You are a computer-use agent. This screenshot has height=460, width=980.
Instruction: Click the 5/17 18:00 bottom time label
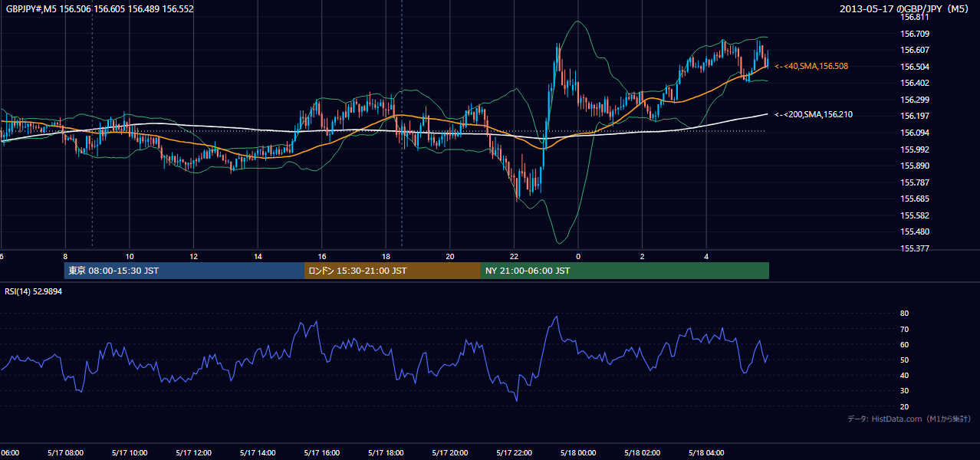click(x=386, y=452)
